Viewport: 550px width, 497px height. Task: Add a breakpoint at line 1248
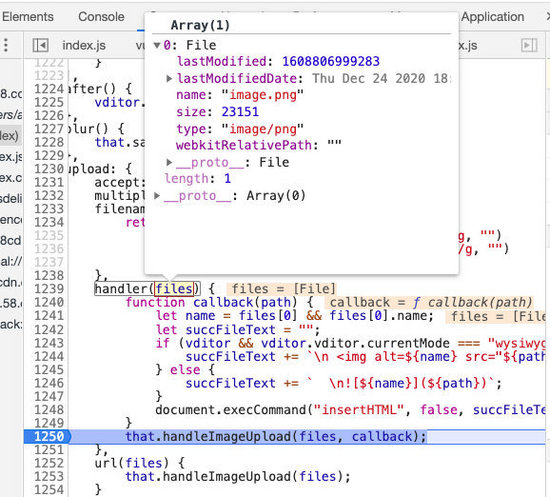49,410
